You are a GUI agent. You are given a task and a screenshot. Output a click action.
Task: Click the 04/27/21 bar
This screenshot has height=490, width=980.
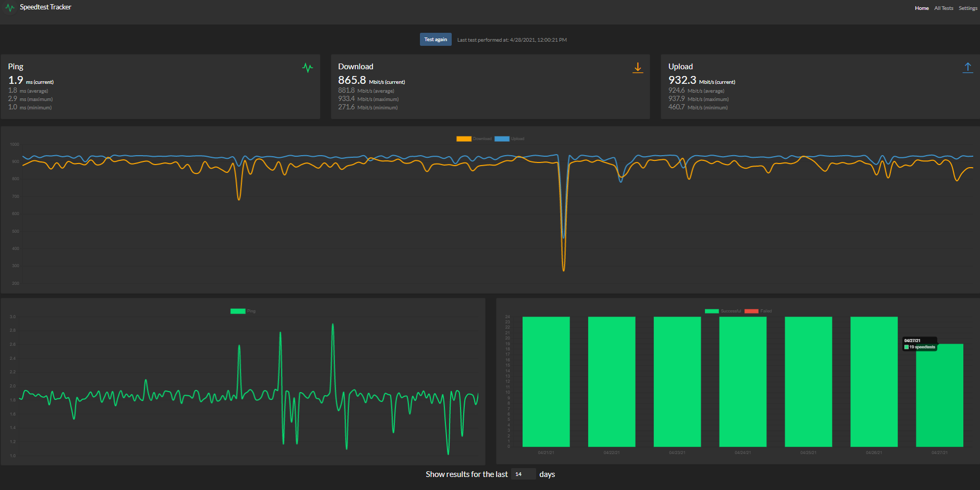click(x=940, y=395)
